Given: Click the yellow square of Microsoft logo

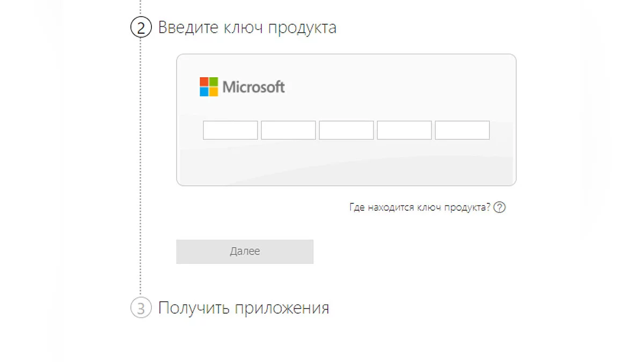Looking at the screenshot, I should point(214,91).
